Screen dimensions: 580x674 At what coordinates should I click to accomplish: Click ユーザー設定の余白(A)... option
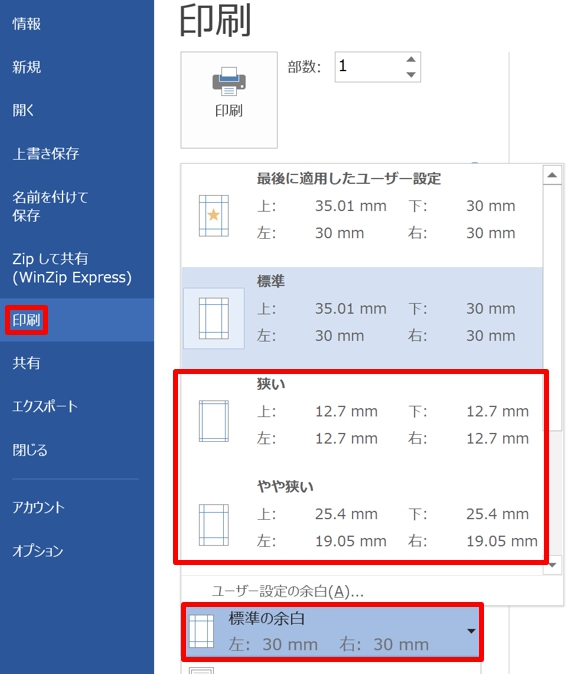coord(288,591)
